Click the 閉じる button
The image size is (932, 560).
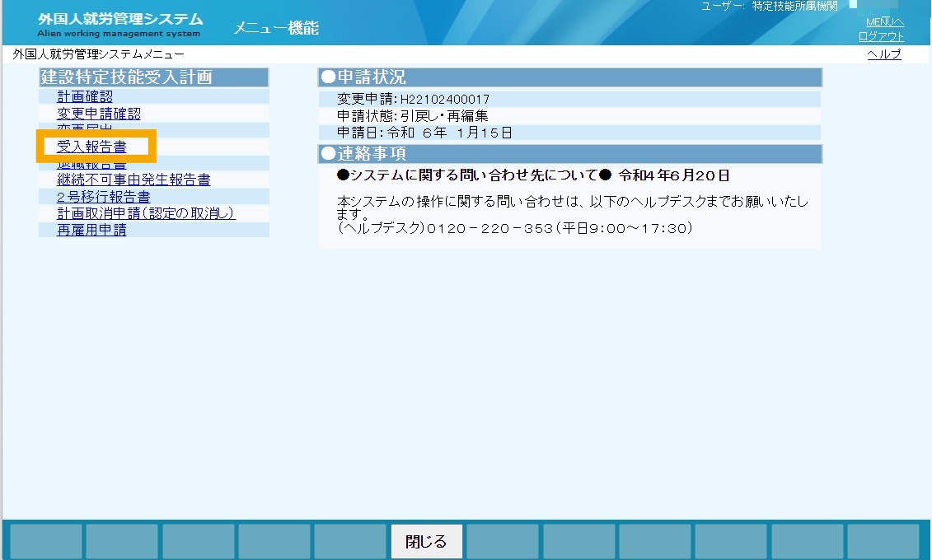tap(426, 541)
